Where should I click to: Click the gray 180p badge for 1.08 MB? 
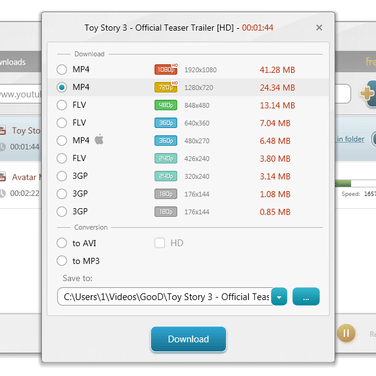point(166,194)
